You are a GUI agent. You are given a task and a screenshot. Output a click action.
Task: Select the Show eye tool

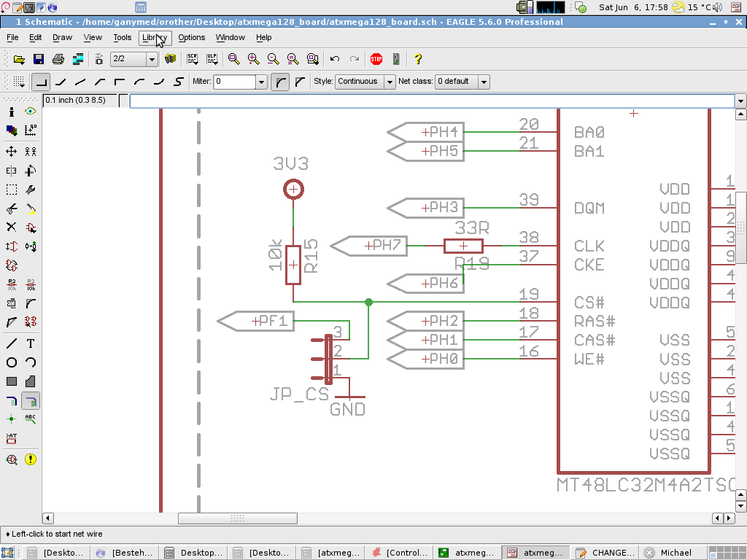[31, 112]
